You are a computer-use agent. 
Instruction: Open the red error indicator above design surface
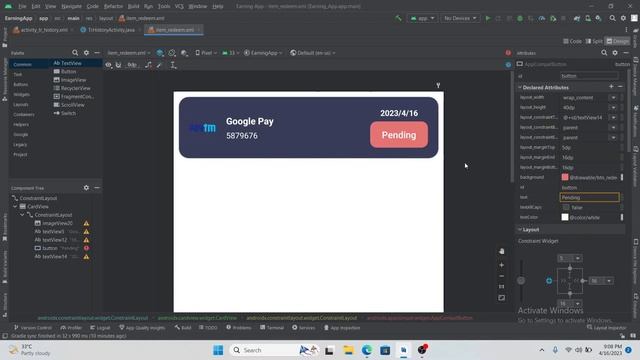[x=508, y=53]
